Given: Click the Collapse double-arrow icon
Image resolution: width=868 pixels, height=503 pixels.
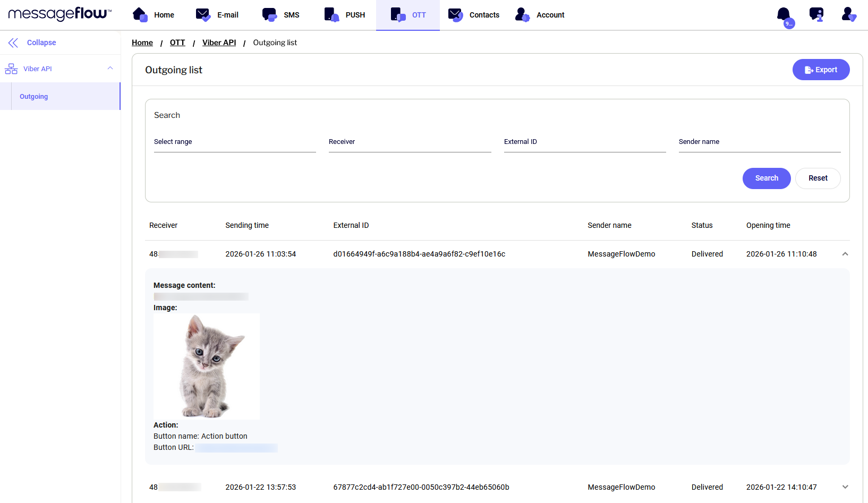Looking at the screenshot, I should click(13, 43).
